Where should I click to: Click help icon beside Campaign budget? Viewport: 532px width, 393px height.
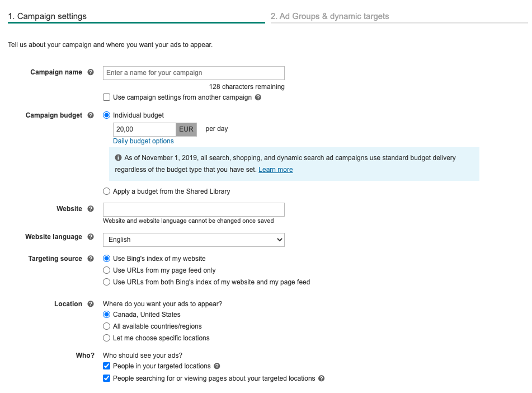(91, 115)
